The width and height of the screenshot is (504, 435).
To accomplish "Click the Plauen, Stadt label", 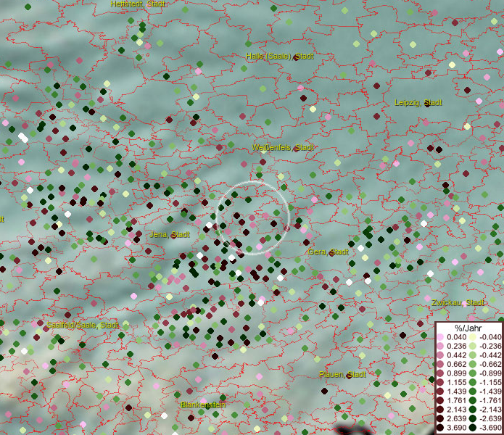I will coord(342,374).
